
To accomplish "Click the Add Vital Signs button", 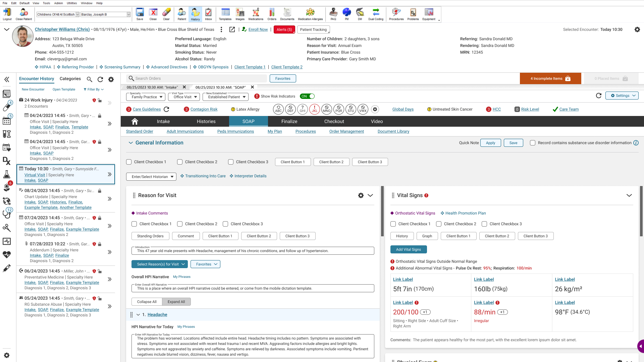I will [x=408, y=249].
